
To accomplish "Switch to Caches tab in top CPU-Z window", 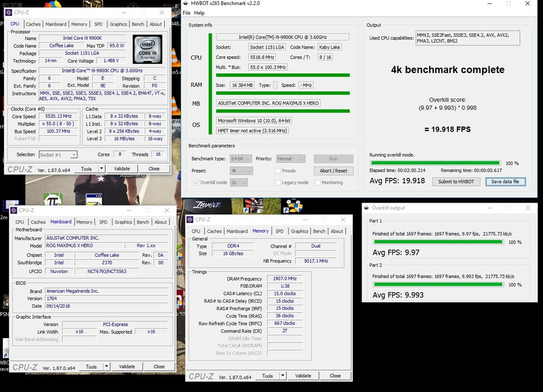I will tap(33, 24).
